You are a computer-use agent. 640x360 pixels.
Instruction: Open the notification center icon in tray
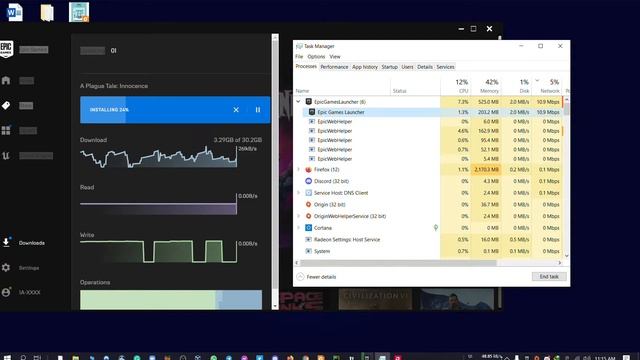[x=626, y=357]
